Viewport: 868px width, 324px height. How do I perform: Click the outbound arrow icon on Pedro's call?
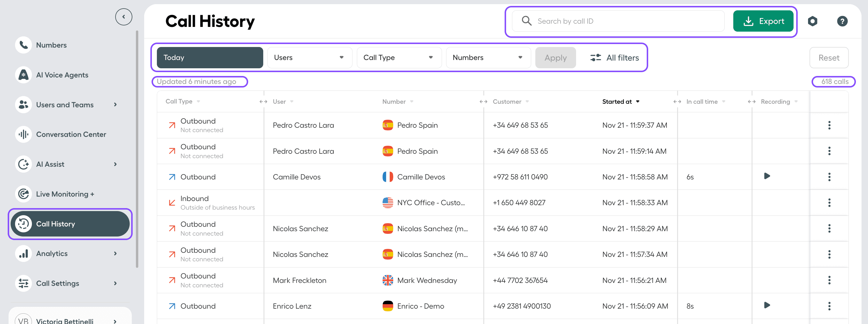click(172, 125)
